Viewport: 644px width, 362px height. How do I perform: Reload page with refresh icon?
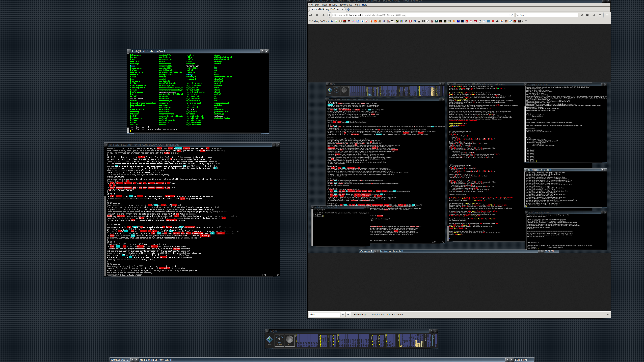click(x=513, y=15)
